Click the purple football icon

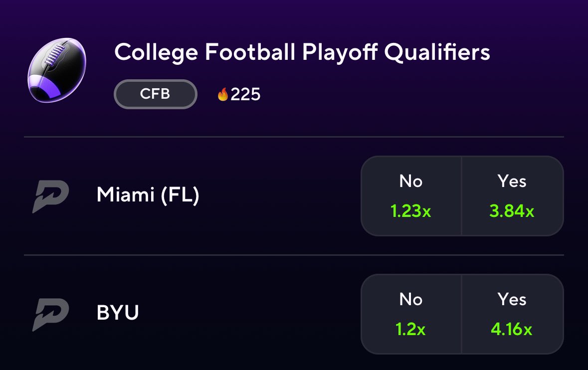57,70
